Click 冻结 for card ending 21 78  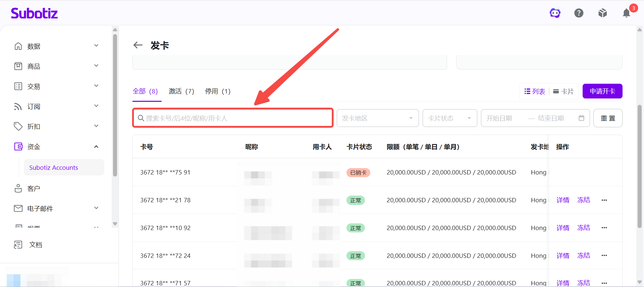pyautogui.click(x=584, y=200)
